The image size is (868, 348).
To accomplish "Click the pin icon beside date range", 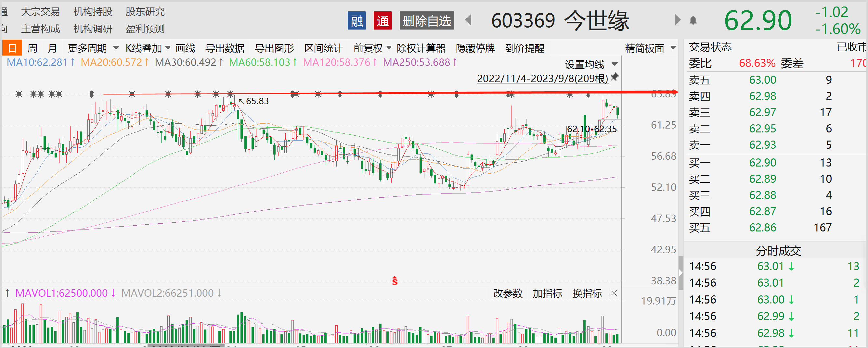I will click(615, 77).
